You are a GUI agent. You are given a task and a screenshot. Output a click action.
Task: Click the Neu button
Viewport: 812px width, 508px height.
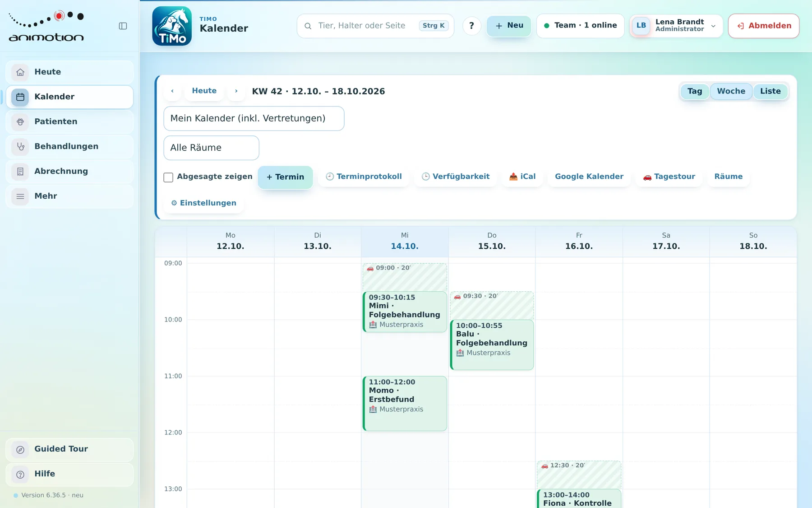tap(509, 26)
